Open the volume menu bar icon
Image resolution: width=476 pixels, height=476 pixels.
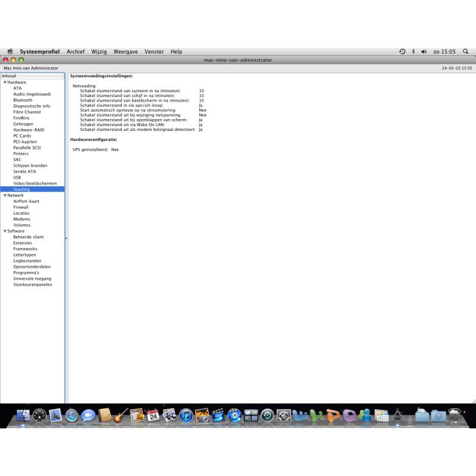pos(424,52)
